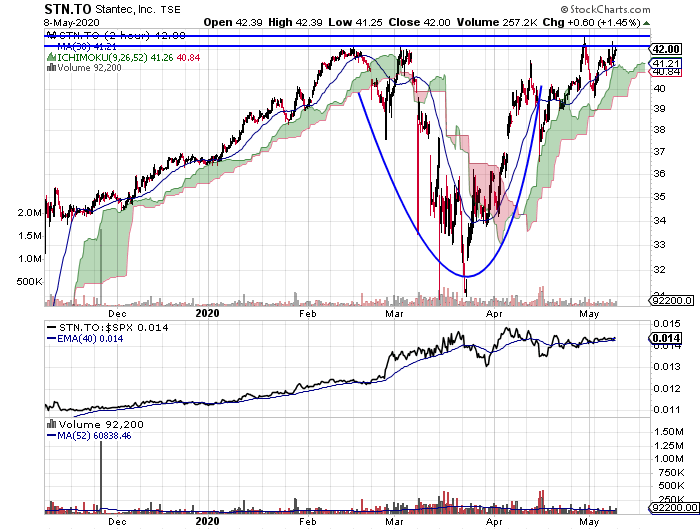Click the 2020 label on upper time axis
This screenshot has height=530, width=700.
[x=207, y=313]
